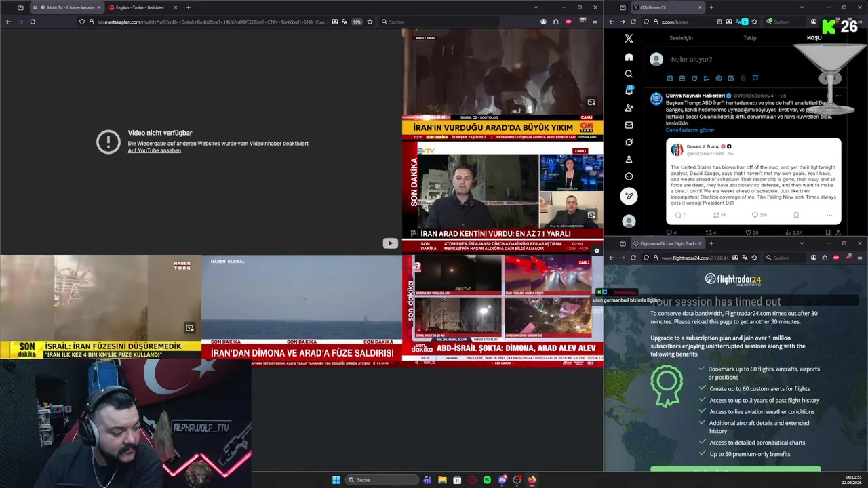Open X follow-people icon in sidebar
This screenshot has width=868, height=488.
coord(629,108)
